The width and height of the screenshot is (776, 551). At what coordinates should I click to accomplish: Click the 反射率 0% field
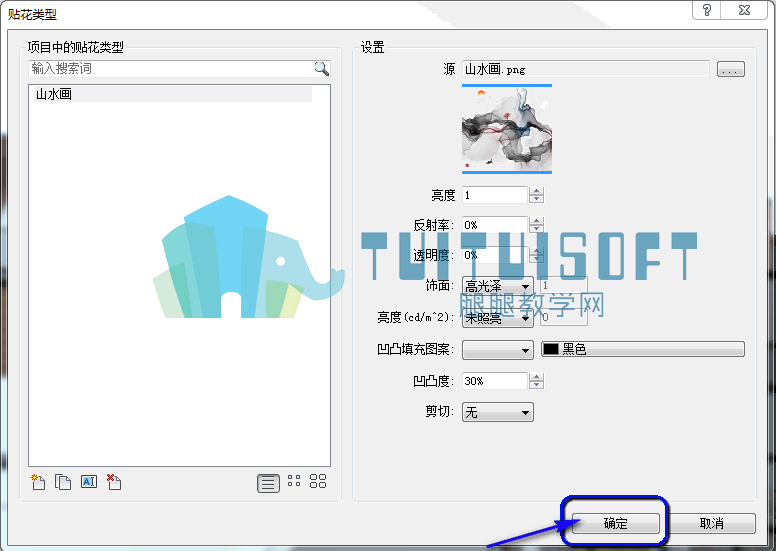click(x=494, y=225)
